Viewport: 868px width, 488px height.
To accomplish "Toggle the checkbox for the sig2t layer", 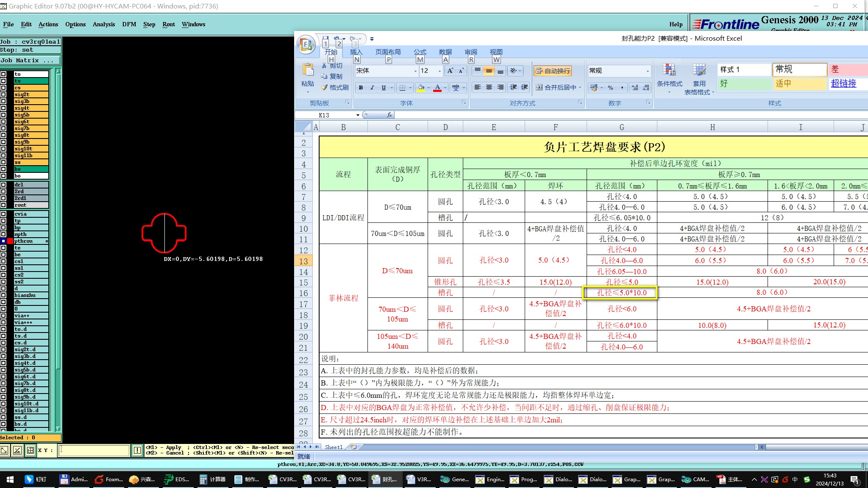I will point(3,94).
